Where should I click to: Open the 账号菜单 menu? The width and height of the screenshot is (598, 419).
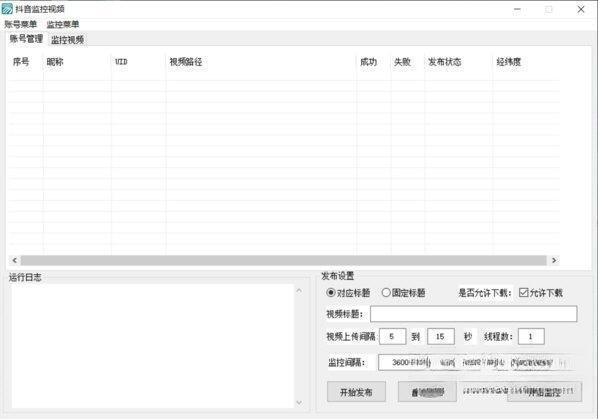pos(21,24)
